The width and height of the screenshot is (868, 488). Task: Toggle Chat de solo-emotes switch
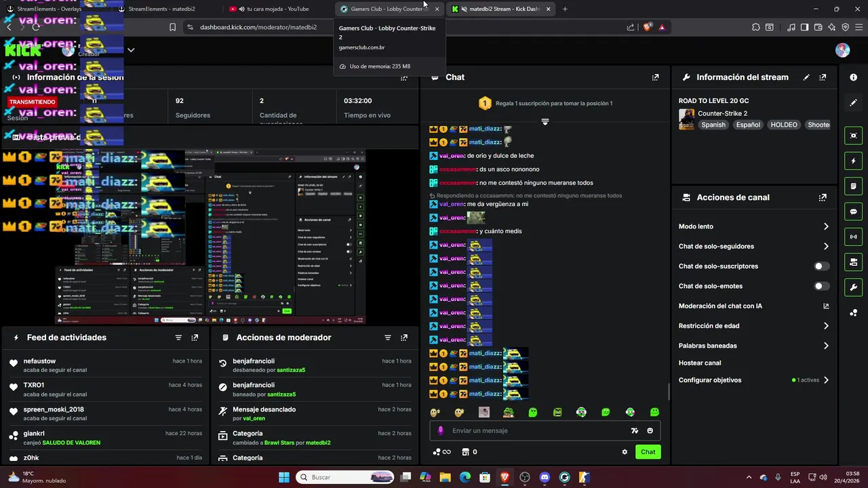(x=821, y=286)
